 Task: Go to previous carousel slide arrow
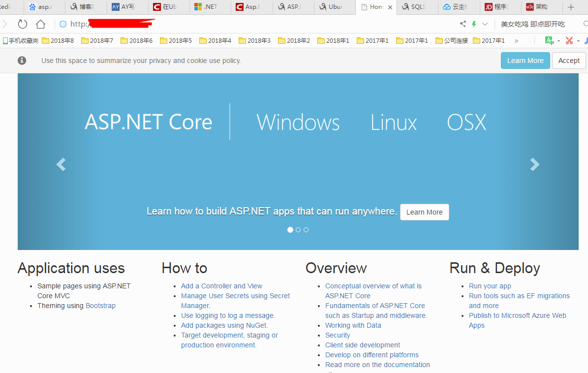pos(61,164)
